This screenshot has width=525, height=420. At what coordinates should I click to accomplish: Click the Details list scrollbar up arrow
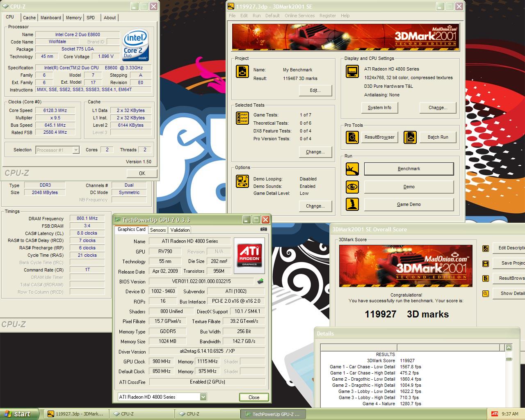tap(509, 347)
